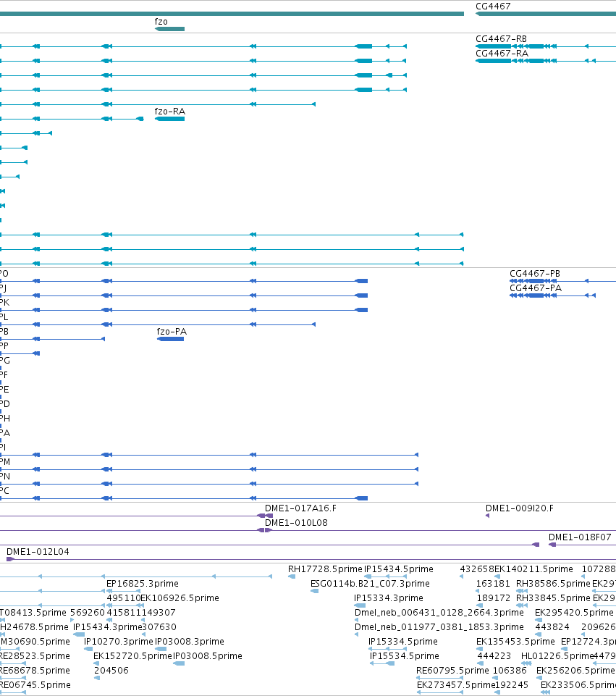The width and height of the screenshot is (616, 696).
Task: Open the EK106926.5prime EST
Action: click(x=180, y=598)
